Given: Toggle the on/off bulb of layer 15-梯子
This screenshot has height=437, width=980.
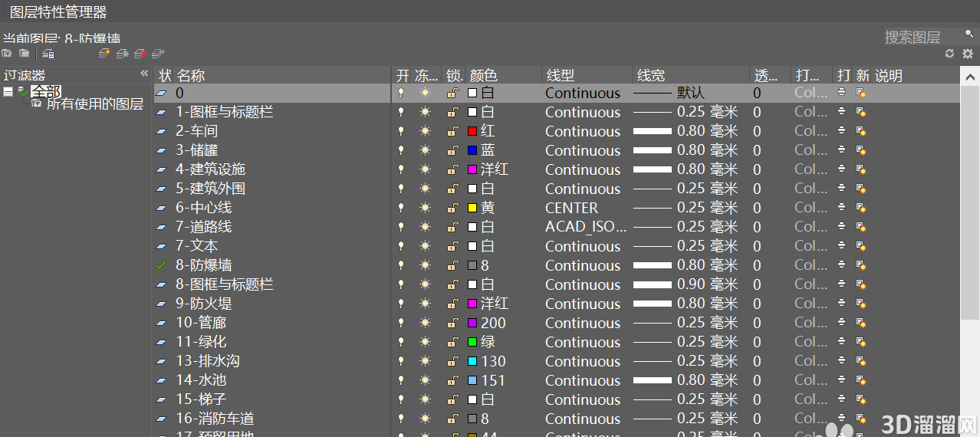Looking at the screenshot, I should click(400, 399).
